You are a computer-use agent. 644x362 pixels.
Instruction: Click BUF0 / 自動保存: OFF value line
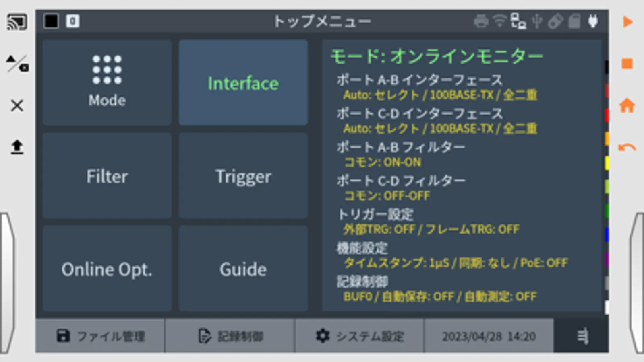[x=440, y=297]
